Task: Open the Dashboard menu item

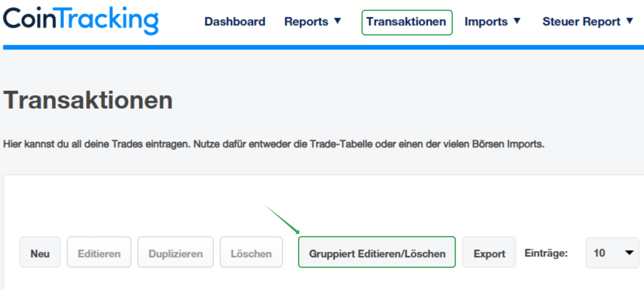Action: coord(235,22)
